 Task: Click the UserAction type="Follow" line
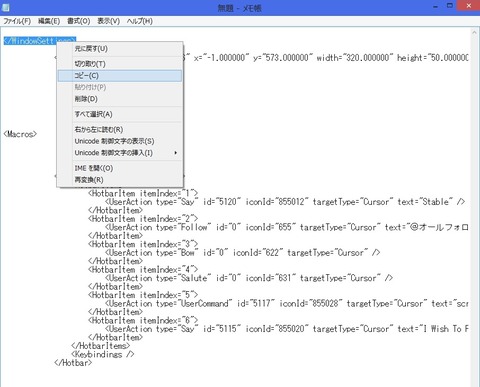[286, 227]
